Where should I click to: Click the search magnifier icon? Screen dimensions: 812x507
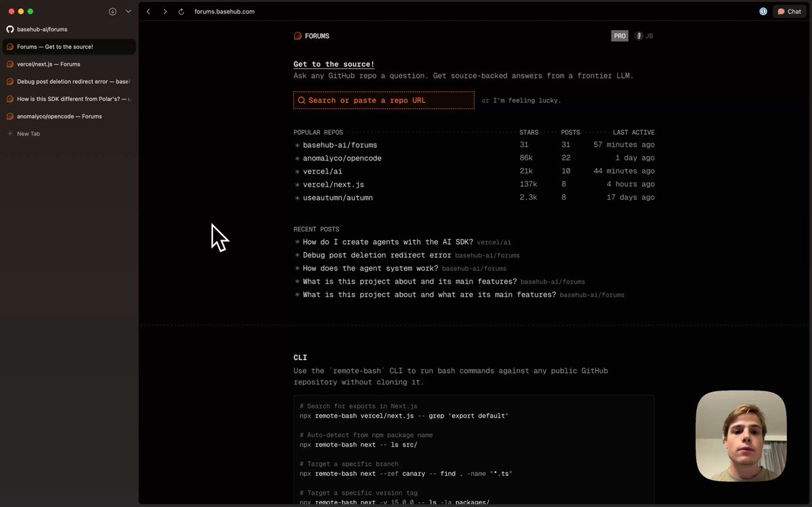pyautogui.click(x=302, y=100)
